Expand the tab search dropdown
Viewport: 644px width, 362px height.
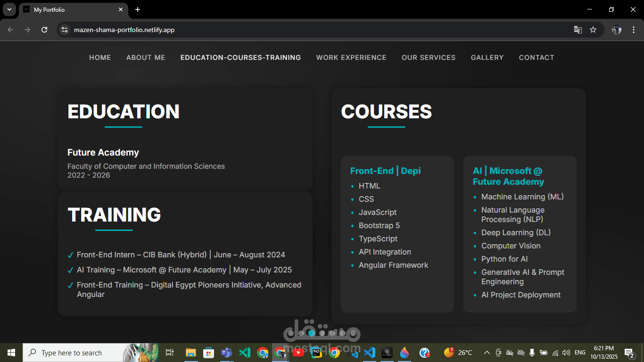9,9
